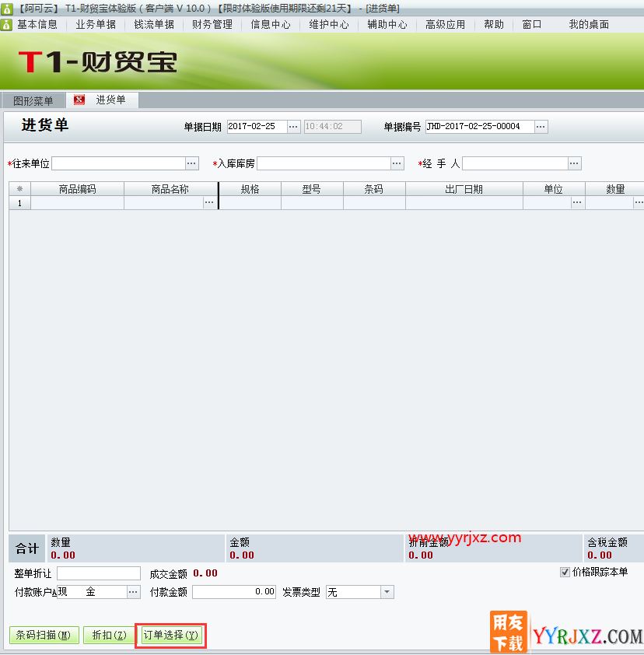The height and width of the screenshot is (655, 644).
Task: Click the 订单选择(Y) button
Action: point(171,636)
